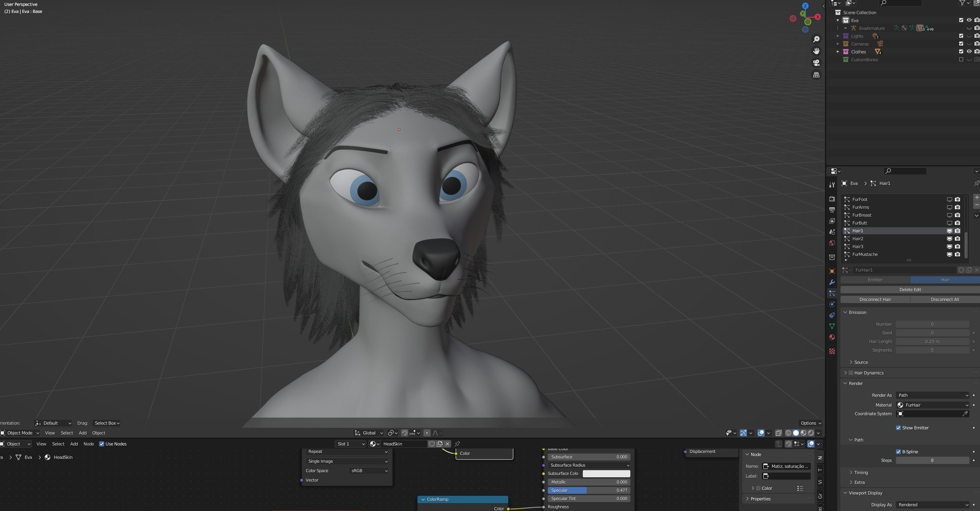Open the World properties tab icon
The image size is (980, 511).
point(832,243)
